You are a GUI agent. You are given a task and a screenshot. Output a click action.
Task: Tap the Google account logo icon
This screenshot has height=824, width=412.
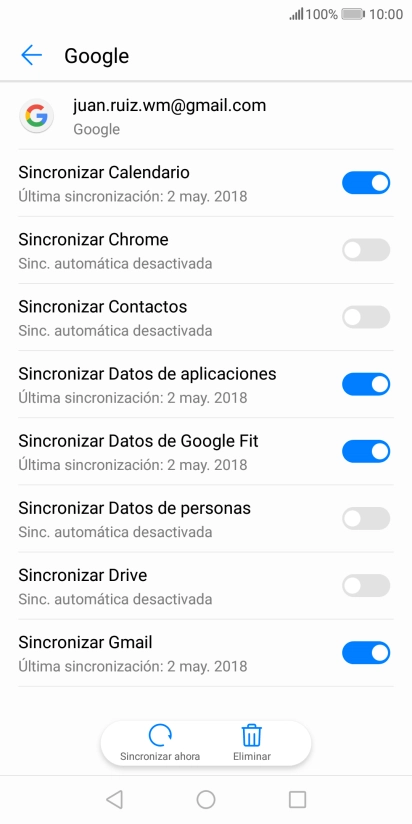pyautogui.click(x=36, y=116)
